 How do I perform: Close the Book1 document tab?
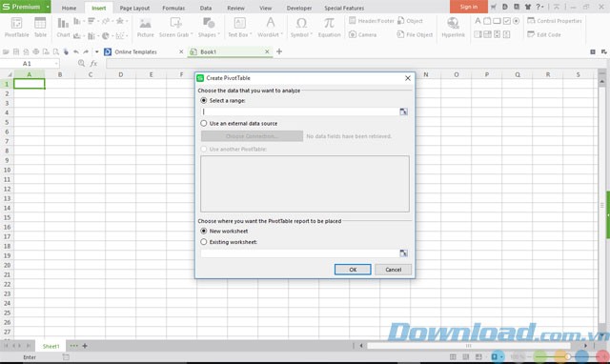(267, 51)
